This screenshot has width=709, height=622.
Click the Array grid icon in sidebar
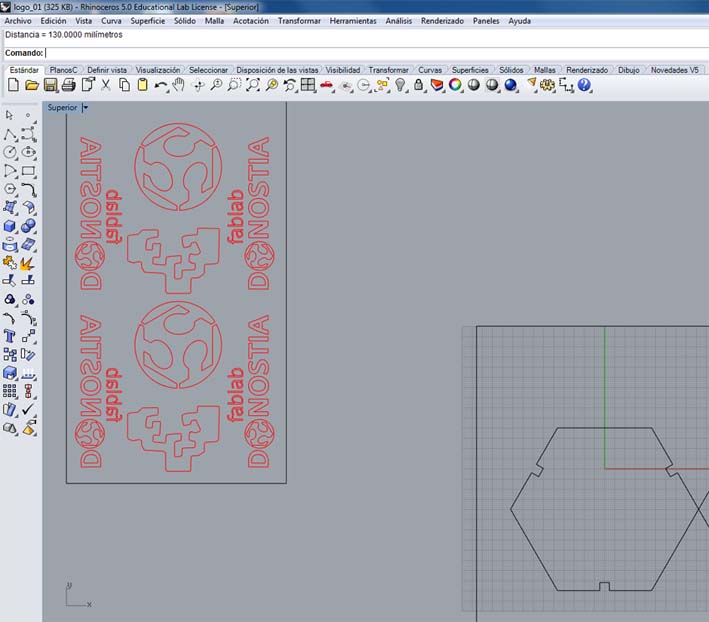pos(10,391)
